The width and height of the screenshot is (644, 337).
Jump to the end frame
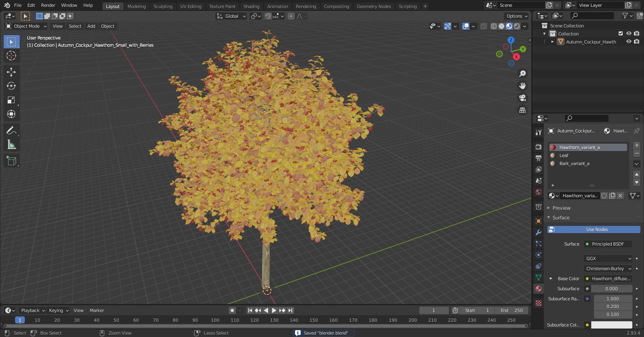pyautogui.click(x=290, y=310)
